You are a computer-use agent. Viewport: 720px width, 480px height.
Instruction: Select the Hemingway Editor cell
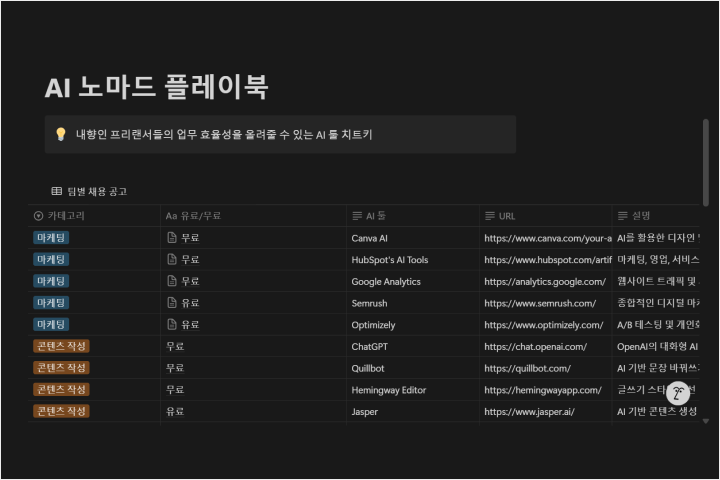pos(413,390)
